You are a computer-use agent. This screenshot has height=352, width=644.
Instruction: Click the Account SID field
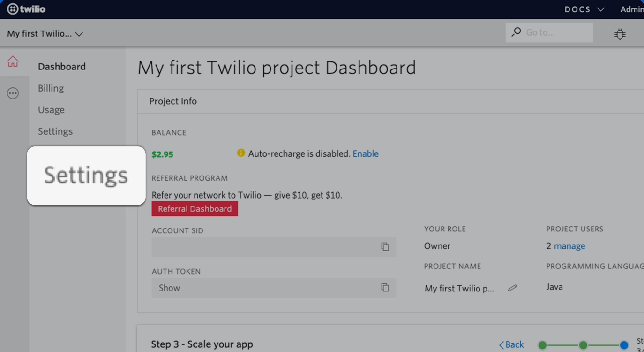[274, 247]
